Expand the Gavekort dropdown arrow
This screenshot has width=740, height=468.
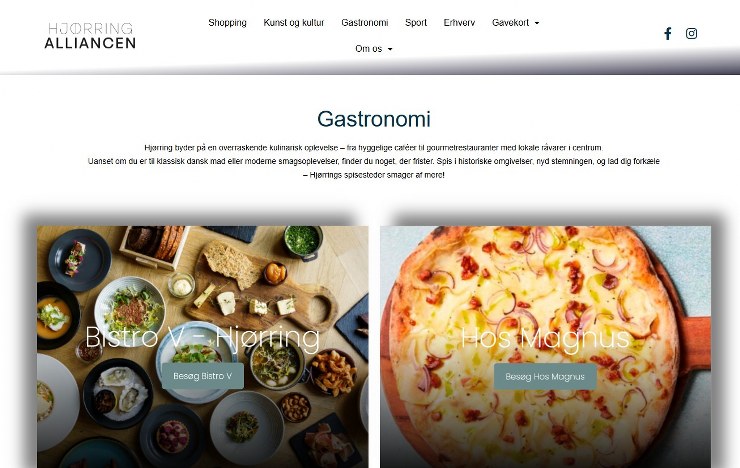point(537,23)
